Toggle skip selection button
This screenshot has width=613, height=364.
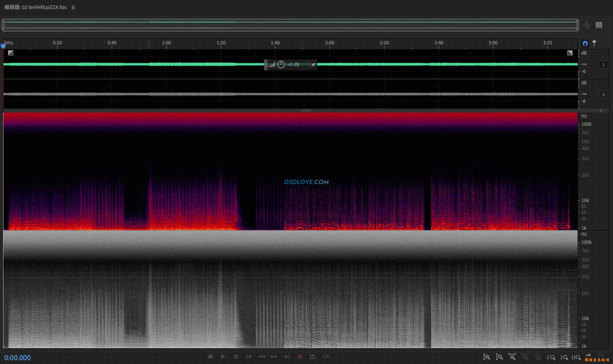tap(325, 357)
